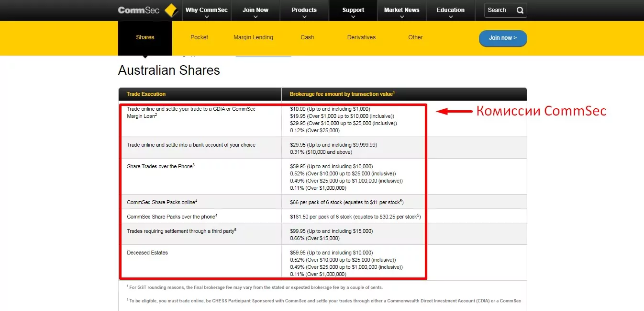Expand the chevron under Why CommSec
The height and width of the screenshot is (311, 644).
coord(207,17)
